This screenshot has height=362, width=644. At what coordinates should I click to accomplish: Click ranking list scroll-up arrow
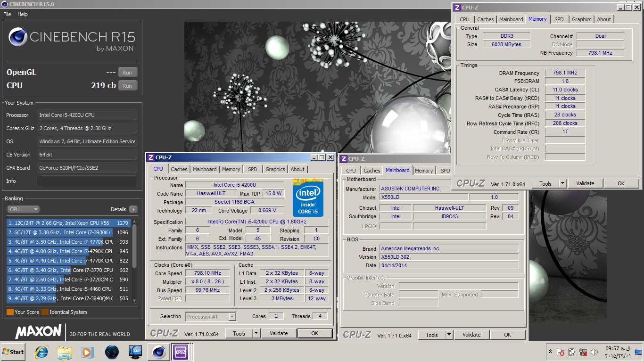[x=134, y=221]
